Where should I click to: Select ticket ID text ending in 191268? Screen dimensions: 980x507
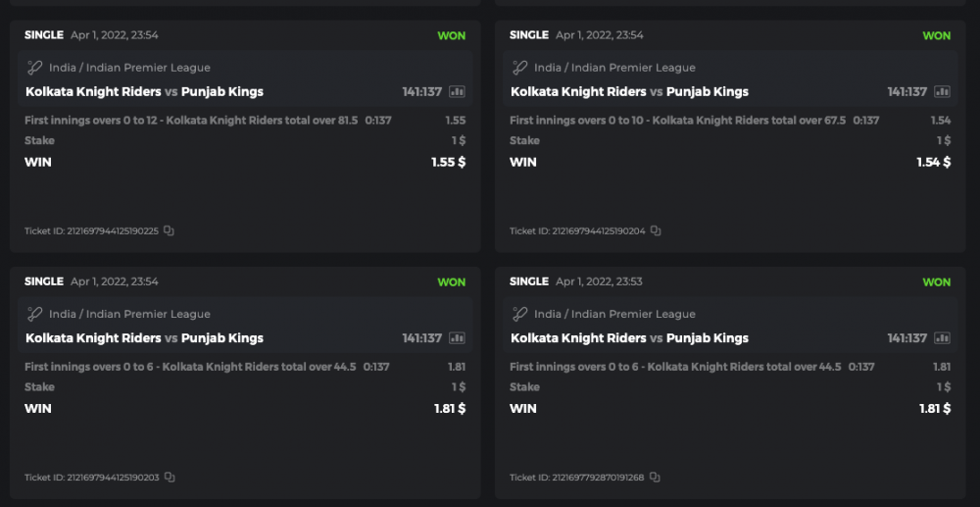coord(576,478)
